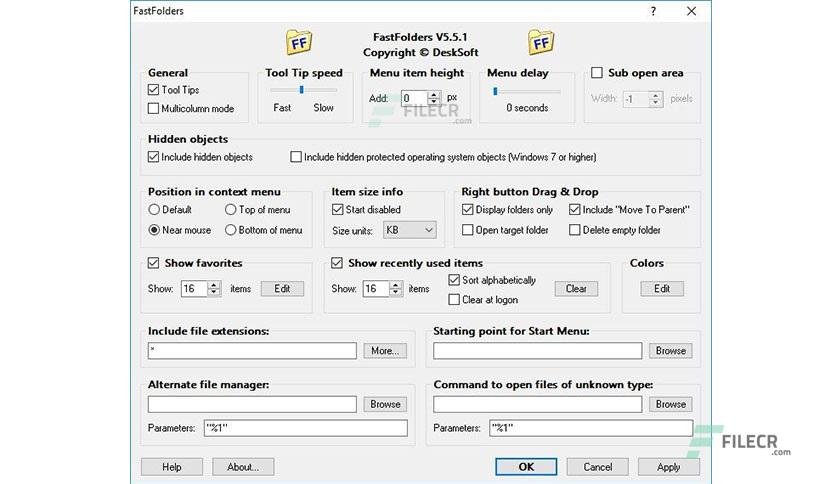The height and width of the screenshot is (484, 836).
Task: Click the Cancel button
Action: pyautogui.click(x=598, y=467)
